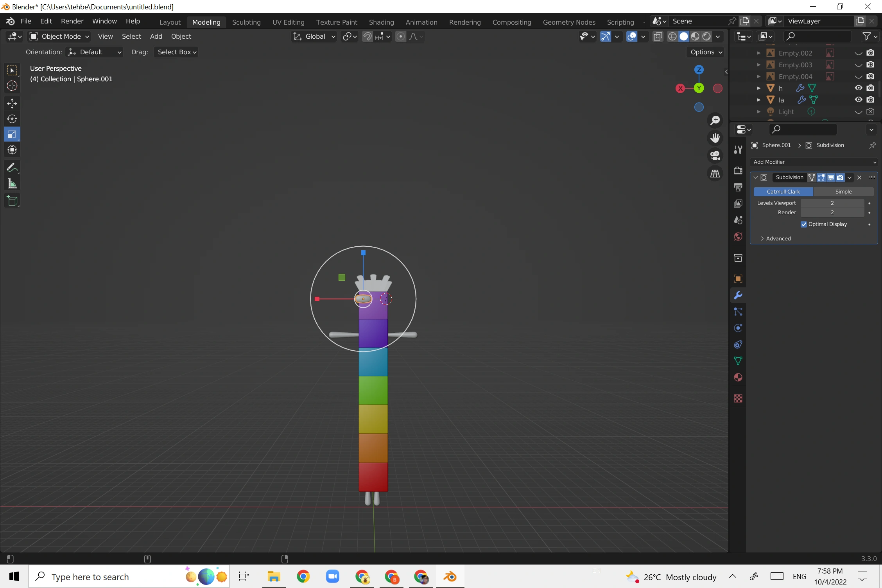The image size is (882, 588).
Task: Select the Rotate tool in the toolbar
Action: tap(12, 119)
